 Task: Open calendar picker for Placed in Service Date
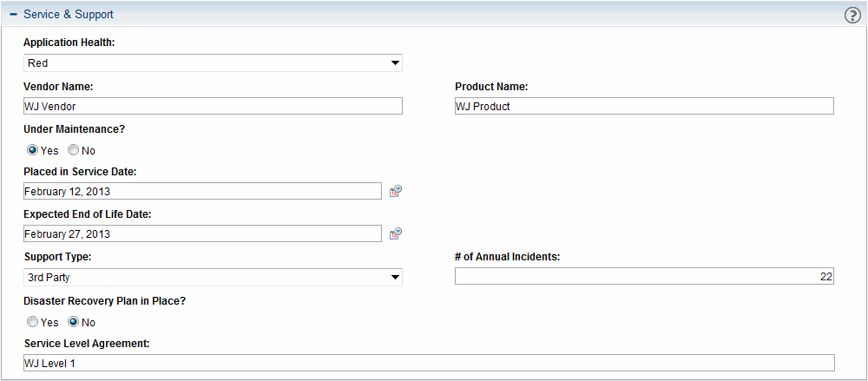(x=395, y=192)
